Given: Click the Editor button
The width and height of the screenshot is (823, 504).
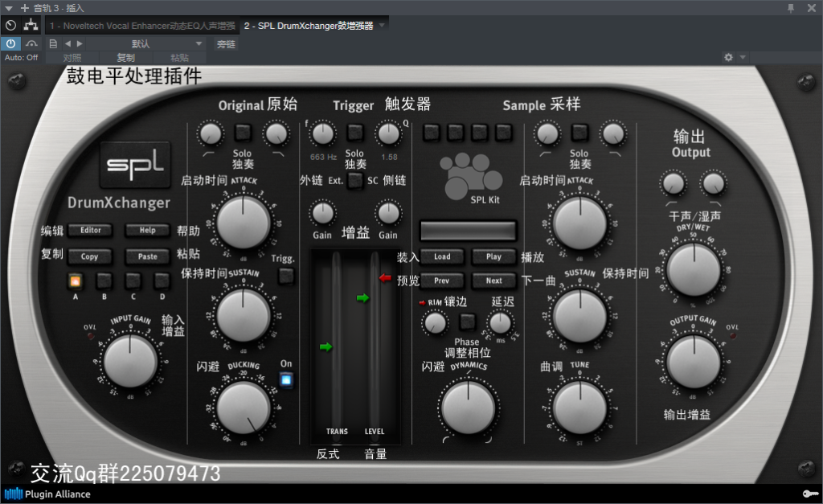Looking at the screenshot, I should pos(90,230).
